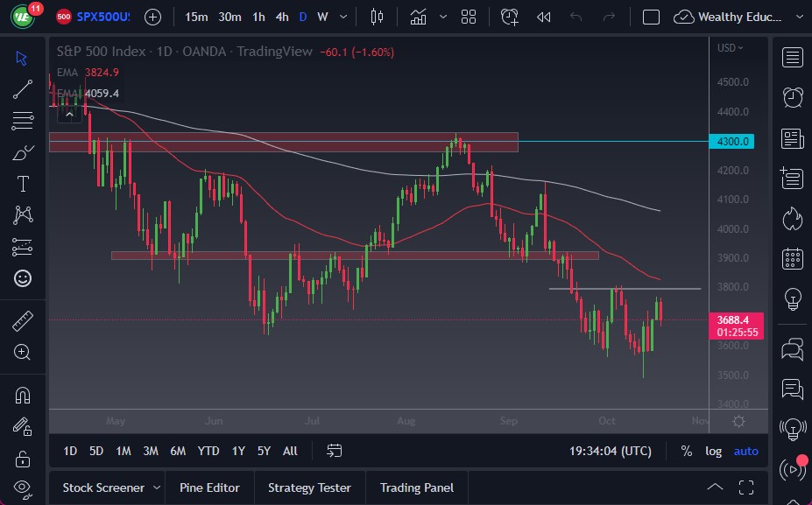Select the Text annotation tool

coord(22,183)
